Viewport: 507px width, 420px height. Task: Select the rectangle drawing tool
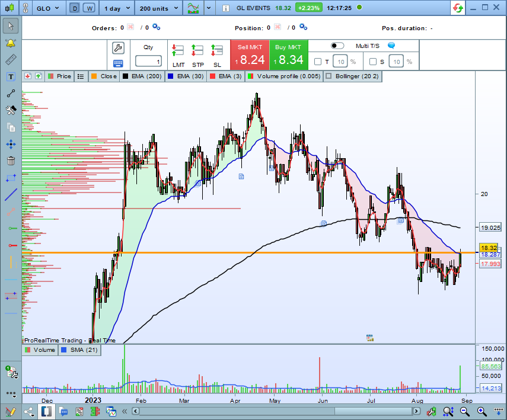(11, 178)
